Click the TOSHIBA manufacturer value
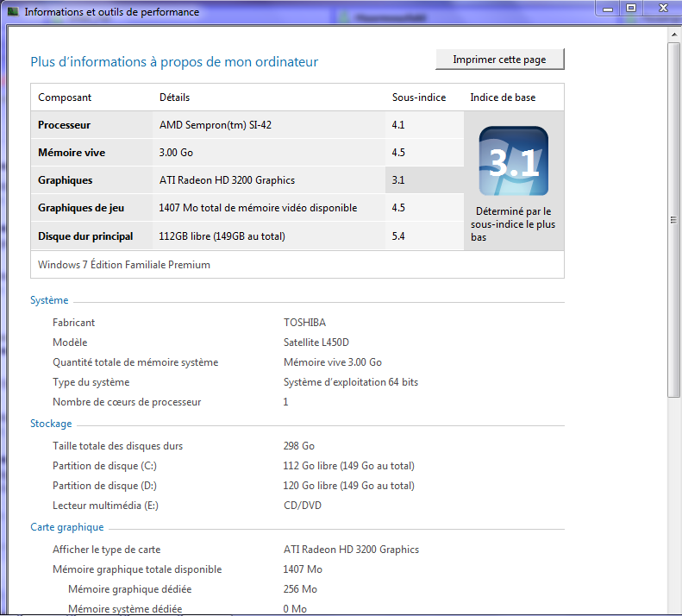 304,323
